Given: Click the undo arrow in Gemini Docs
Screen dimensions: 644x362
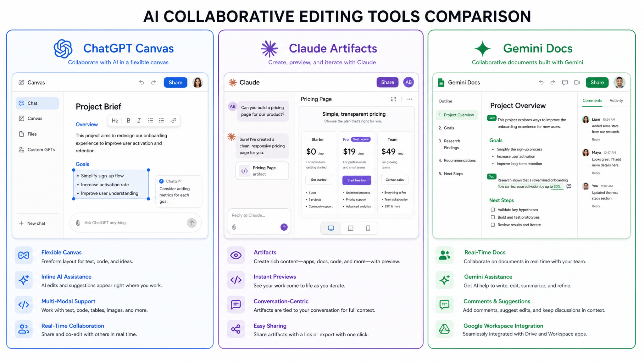Looking at the screenshot, I should point(541,82).
